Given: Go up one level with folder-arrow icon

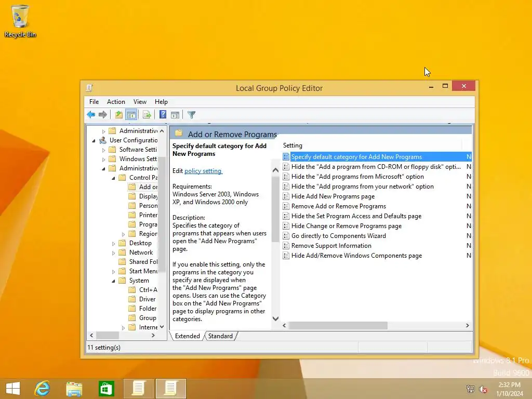Looking at the screenshot, I should coord(119,115).
